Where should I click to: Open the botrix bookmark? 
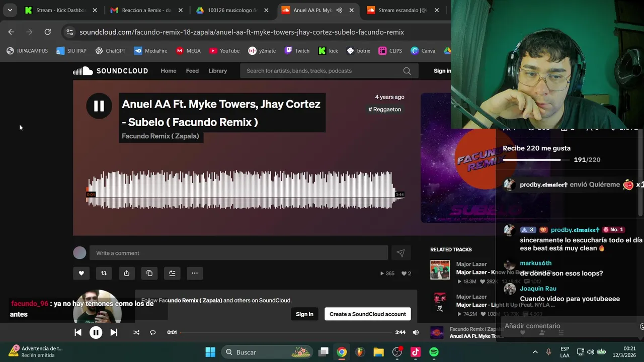click(359, 51)
